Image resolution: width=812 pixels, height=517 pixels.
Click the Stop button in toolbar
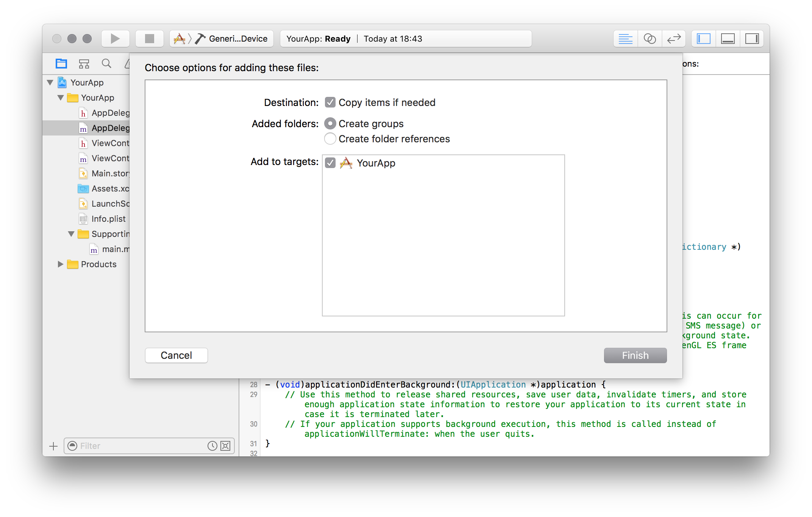point(150,39)
